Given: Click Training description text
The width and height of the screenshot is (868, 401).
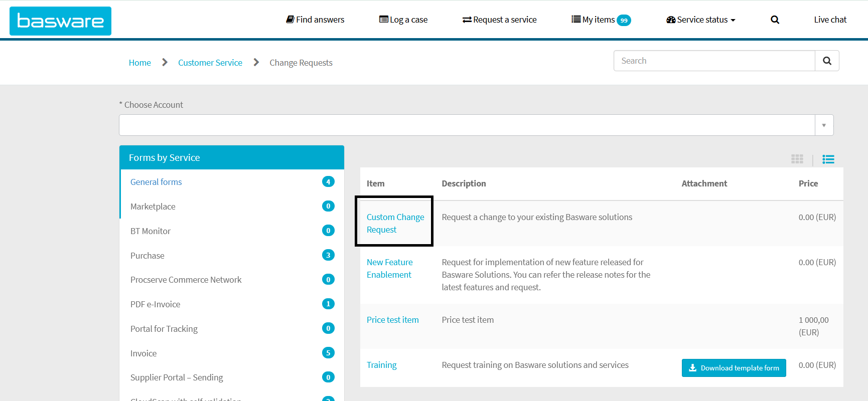Looking at the screenshot, I should pos(535,365).
